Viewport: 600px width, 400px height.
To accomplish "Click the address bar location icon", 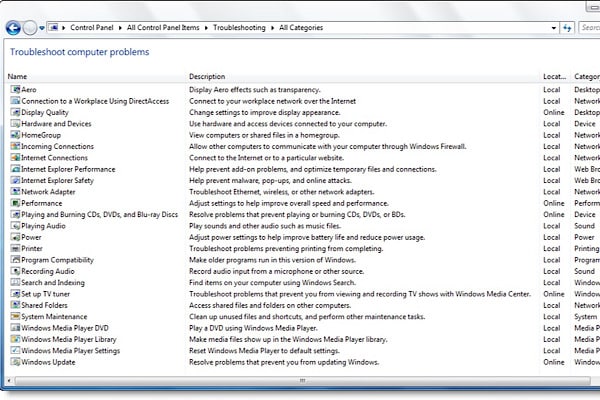I will click(x=54, y=28).
